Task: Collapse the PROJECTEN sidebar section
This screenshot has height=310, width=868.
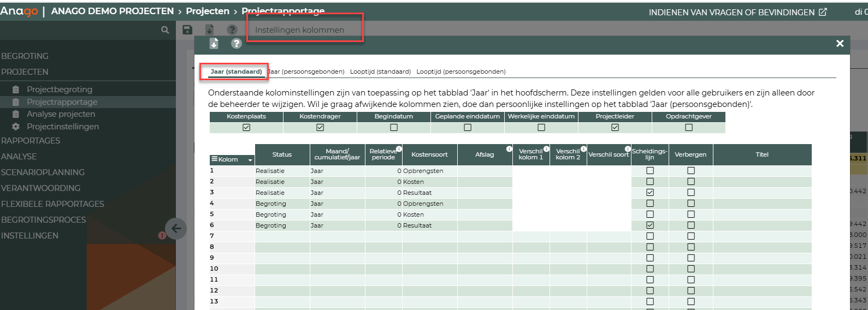Action: tap(25, 72)
